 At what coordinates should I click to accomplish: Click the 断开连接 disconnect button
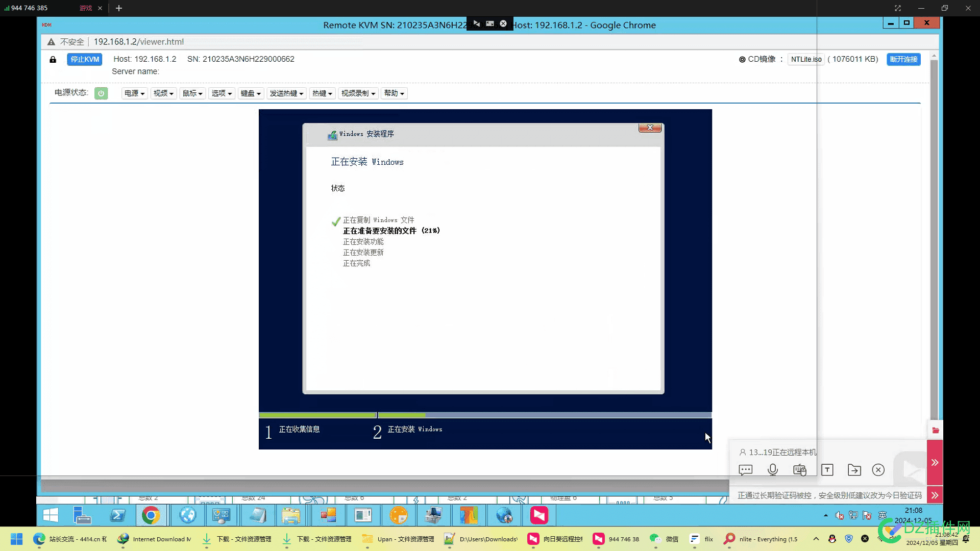[x=903, y=60]
